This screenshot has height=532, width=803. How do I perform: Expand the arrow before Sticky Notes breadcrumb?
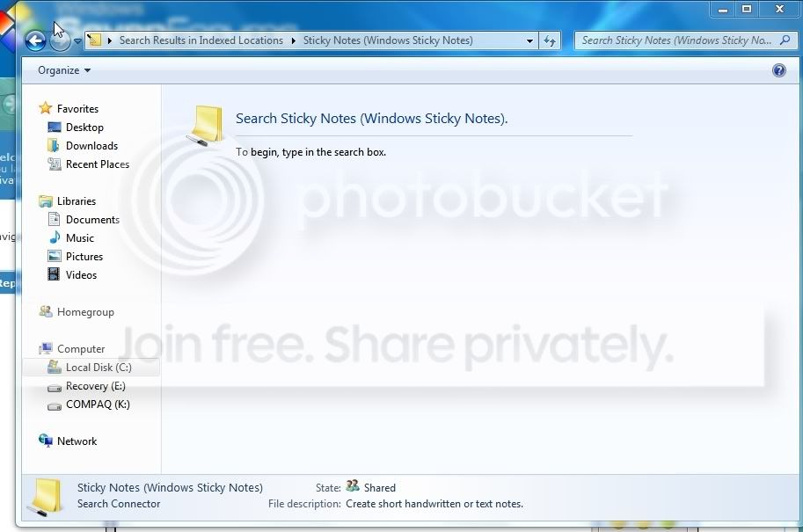tap(294, 40)
